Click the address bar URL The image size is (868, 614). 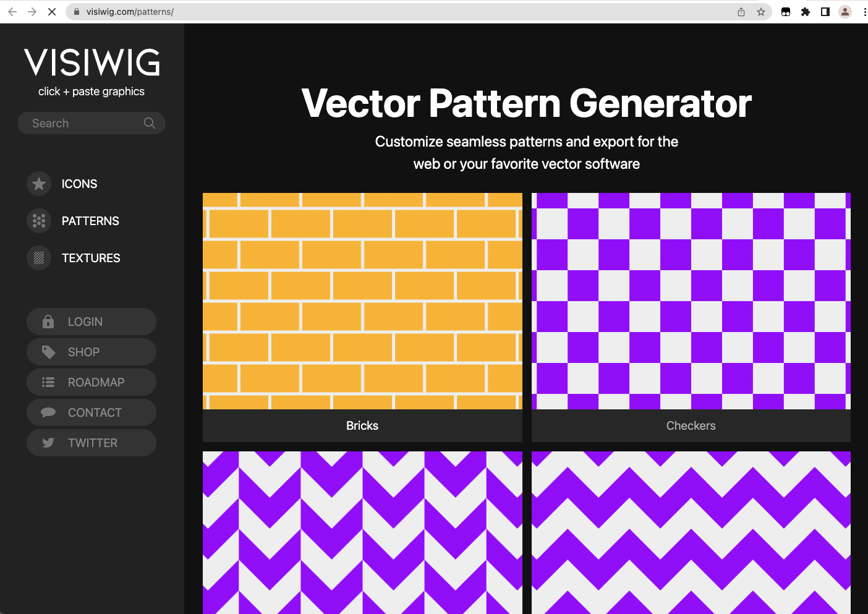coord(130,12)
